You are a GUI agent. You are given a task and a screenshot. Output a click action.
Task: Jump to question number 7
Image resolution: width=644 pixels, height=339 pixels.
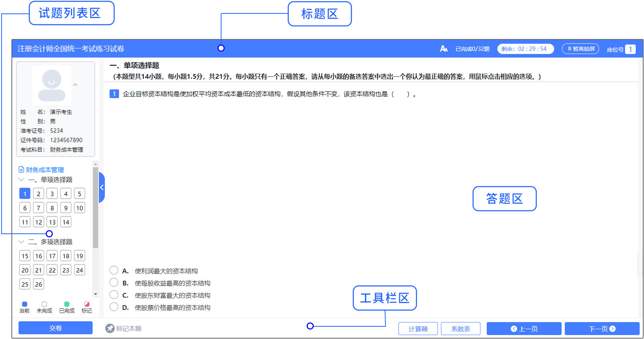38,208
